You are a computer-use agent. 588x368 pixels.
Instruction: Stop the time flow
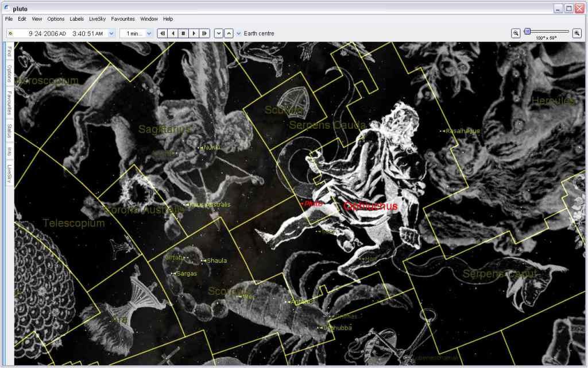[x=183, y=33]
